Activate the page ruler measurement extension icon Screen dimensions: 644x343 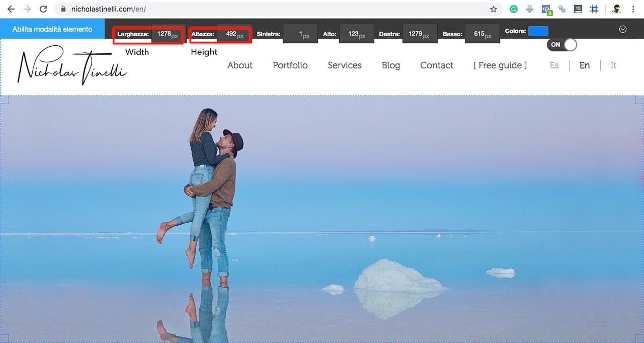coord(594,9)
